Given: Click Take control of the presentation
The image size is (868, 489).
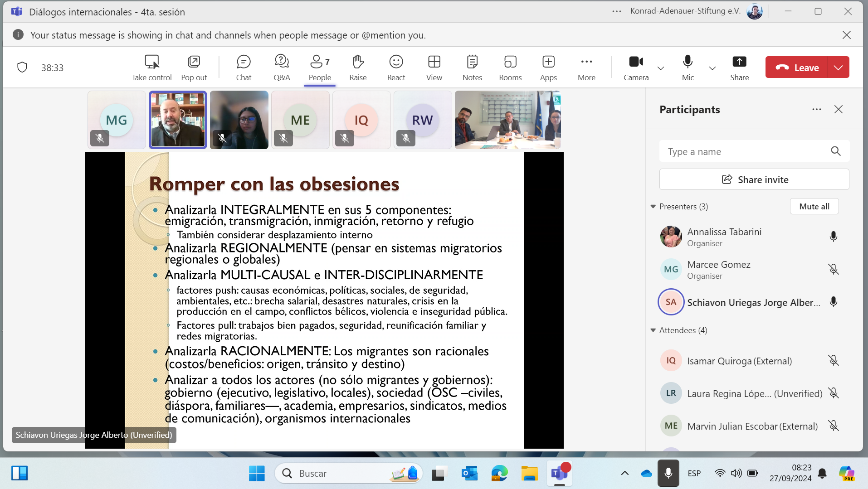Looking at the screenshot, I should click(x=151, y=68).
